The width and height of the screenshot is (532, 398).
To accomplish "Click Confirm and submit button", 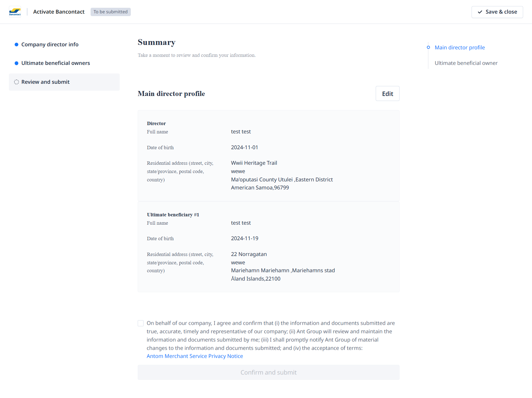I will (268, 372).
